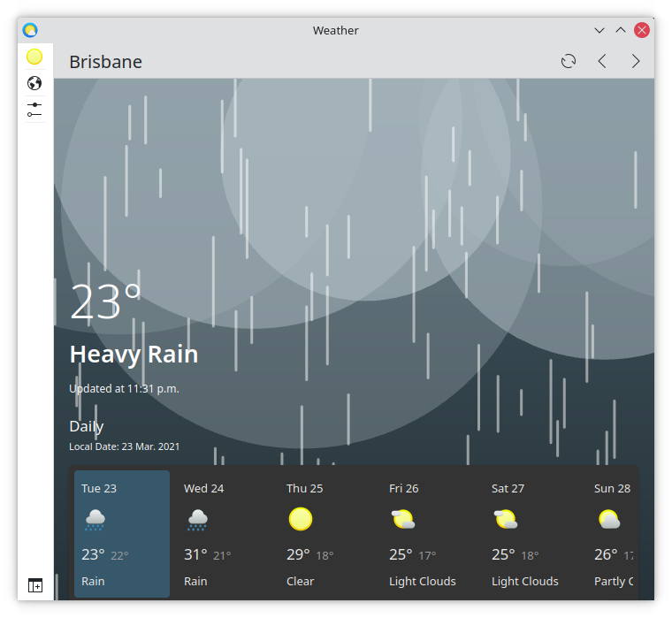
Task: Click the Weather app icon in titlebar
Action: (30, 30)
